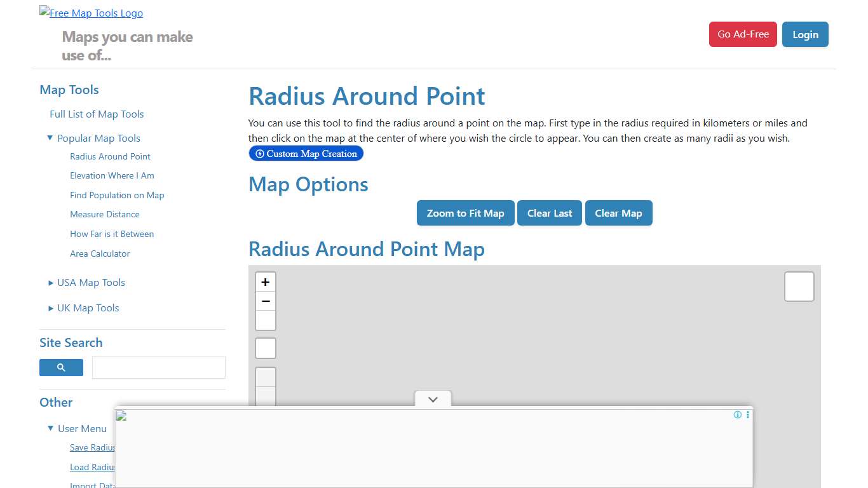Click the Clear Map button

click(x=618, y=213)
